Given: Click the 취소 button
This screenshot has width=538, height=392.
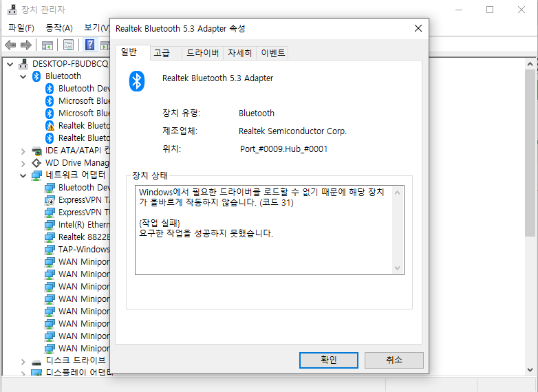Looking at the screenshot, I should (394, 360).
